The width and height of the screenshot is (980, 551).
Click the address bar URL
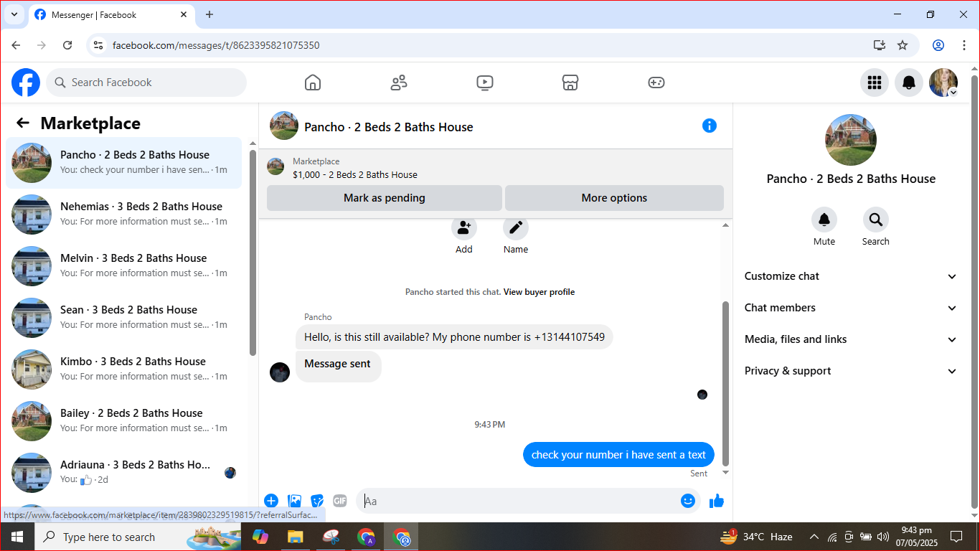pos(216,45)
